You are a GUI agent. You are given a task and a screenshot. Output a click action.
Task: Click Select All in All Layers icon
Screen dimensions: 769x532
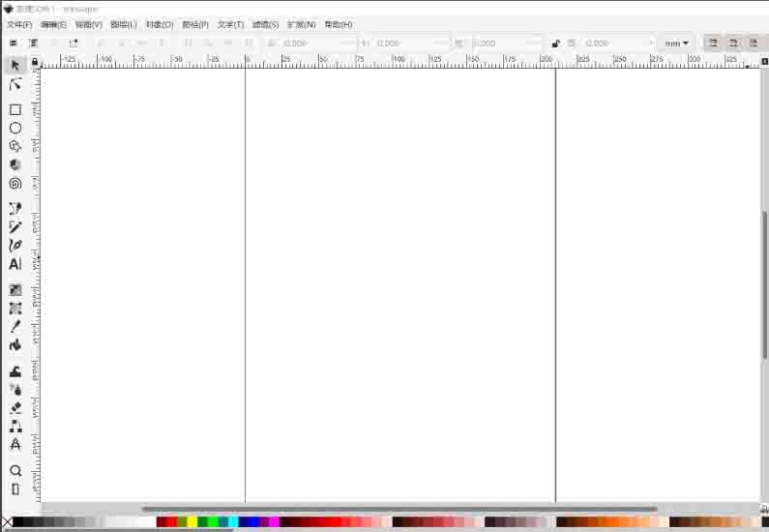[33, 44]
